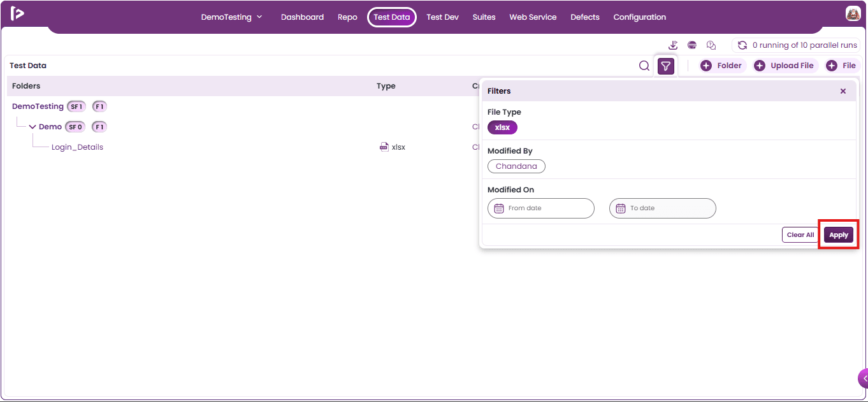
Task: Switch to the Test Dev tab
Action: tap(442, 17)
